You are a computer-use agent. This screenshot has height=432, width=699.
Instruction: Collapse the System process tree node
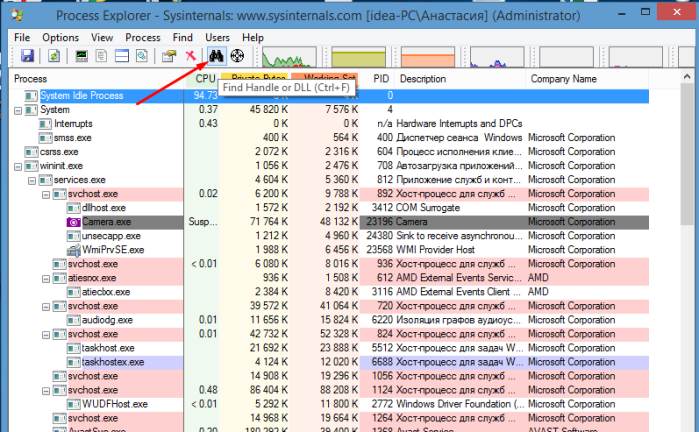click(x=18, y=111)
